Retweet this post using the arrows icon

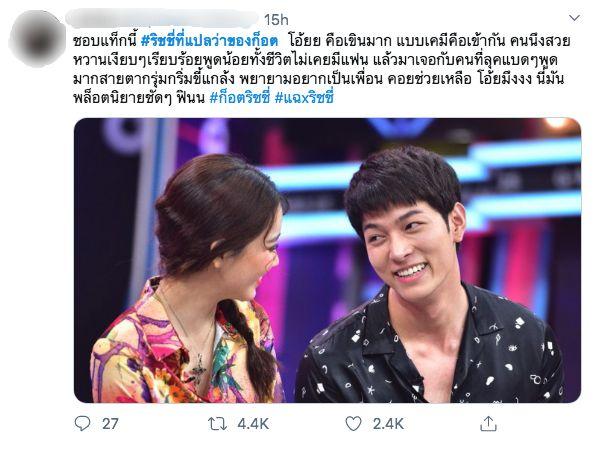(x=217, y=423)
